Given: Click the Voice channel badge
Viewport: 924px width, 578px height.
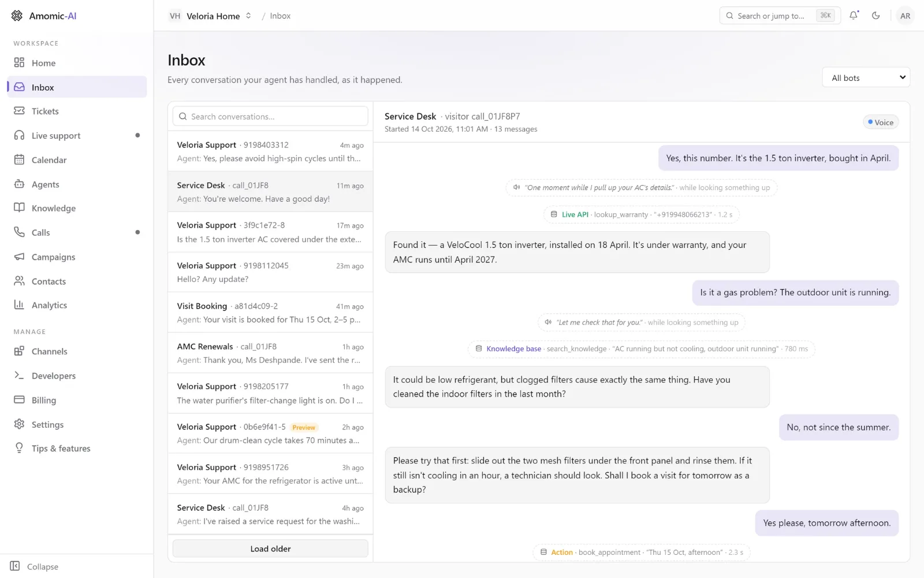Looking at the screenshot, I should [x=881, y=122].
